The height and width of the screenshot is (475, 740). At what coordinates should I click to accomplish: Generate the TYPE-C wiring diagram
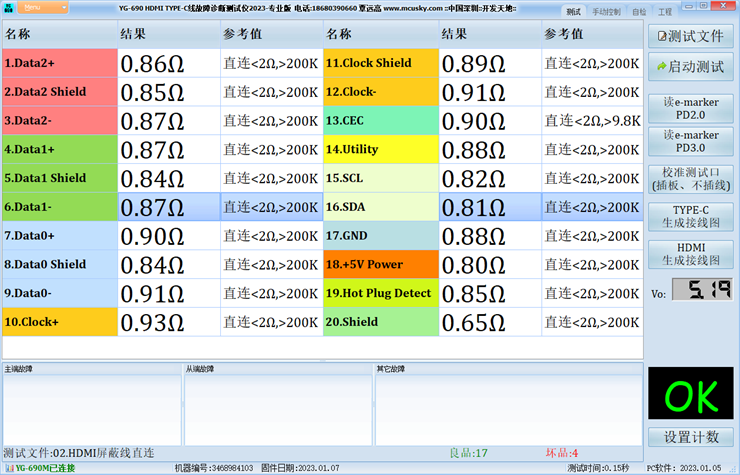point(692,216)
